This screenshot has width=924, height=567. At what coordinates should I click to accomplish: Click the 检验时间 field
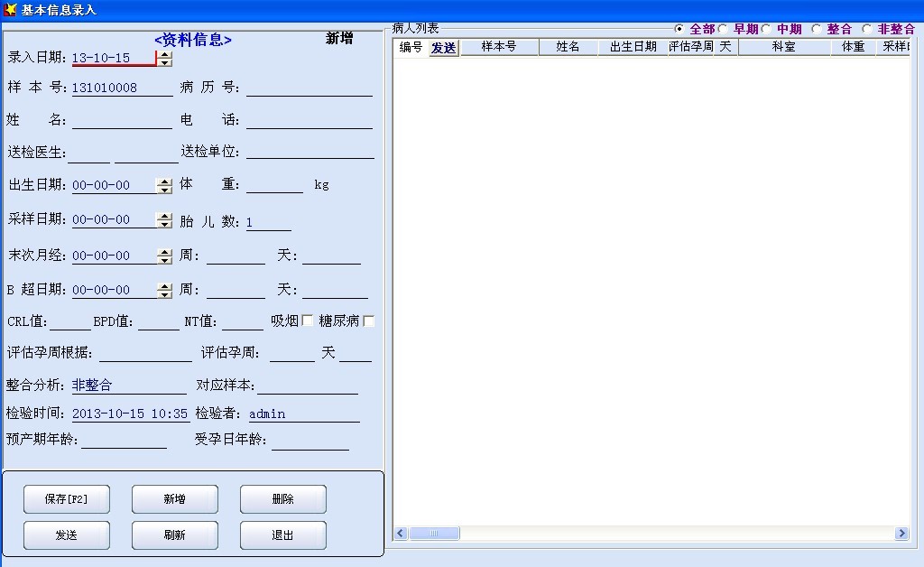131,414
